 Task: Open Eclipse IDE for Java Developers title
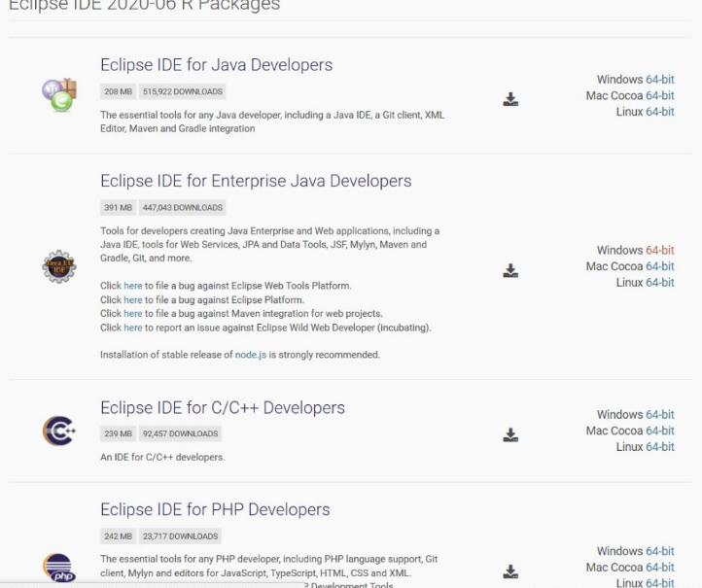pos(216,65)
